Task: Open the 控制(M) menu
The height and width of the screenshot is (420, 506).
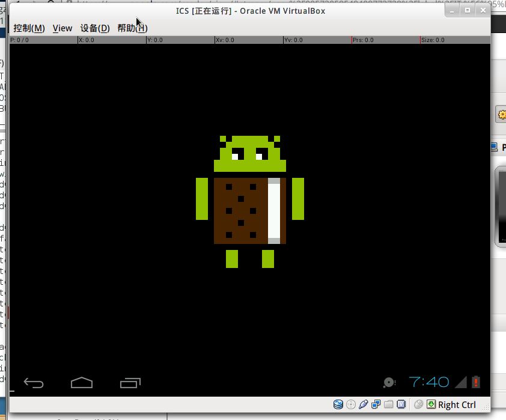Action: point(29,28)
